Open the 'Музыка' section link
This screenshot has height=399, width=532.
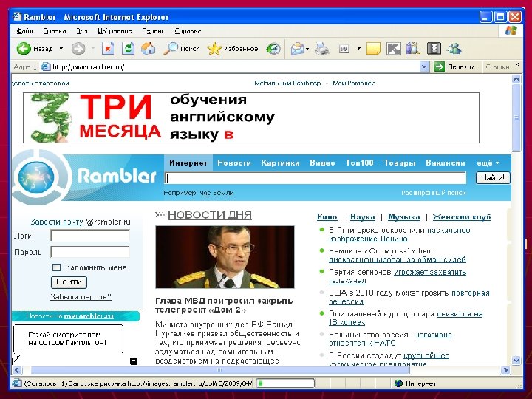pos(403,217)
